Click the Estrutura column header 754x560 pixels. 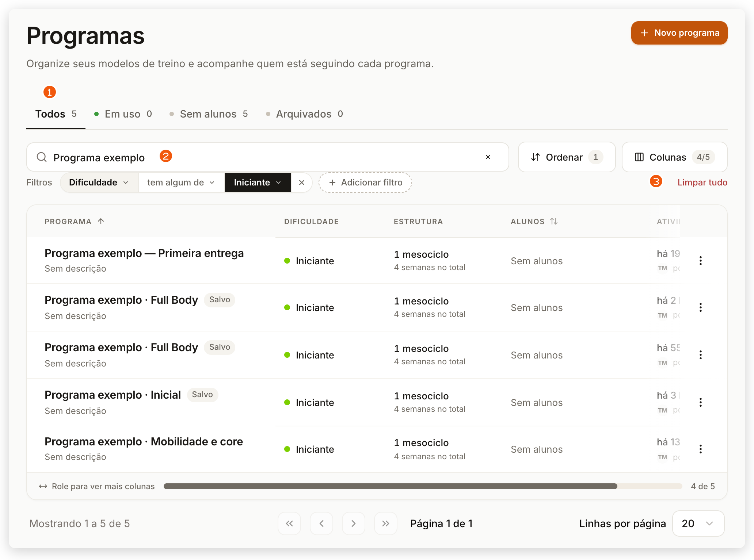tap(418, 221)
